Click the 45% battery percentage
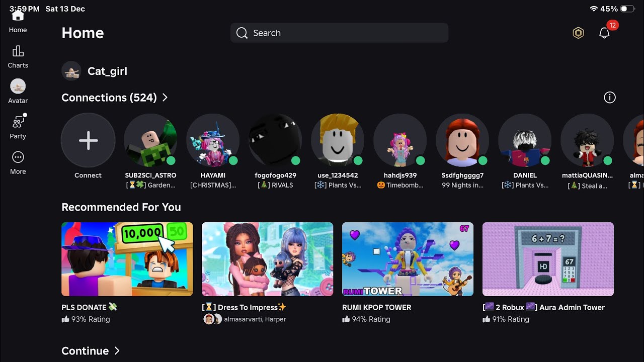644x362 pixels. click(609, 9)
